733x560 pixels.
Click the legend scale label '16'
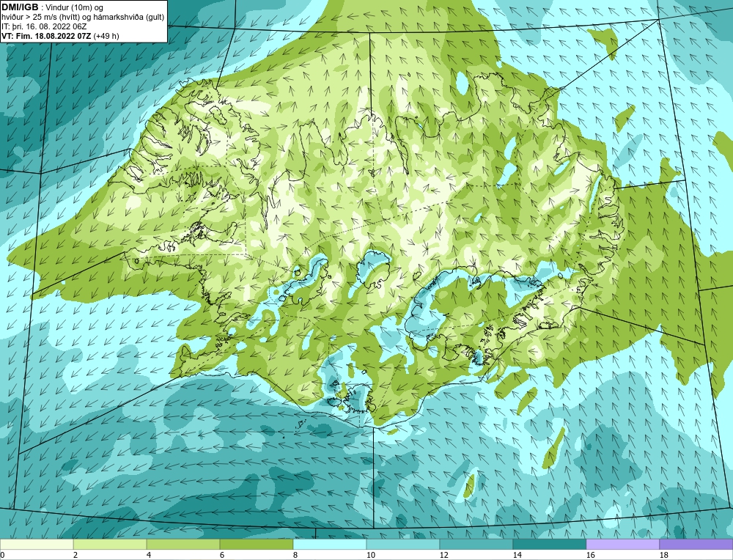tap(590, 555)
